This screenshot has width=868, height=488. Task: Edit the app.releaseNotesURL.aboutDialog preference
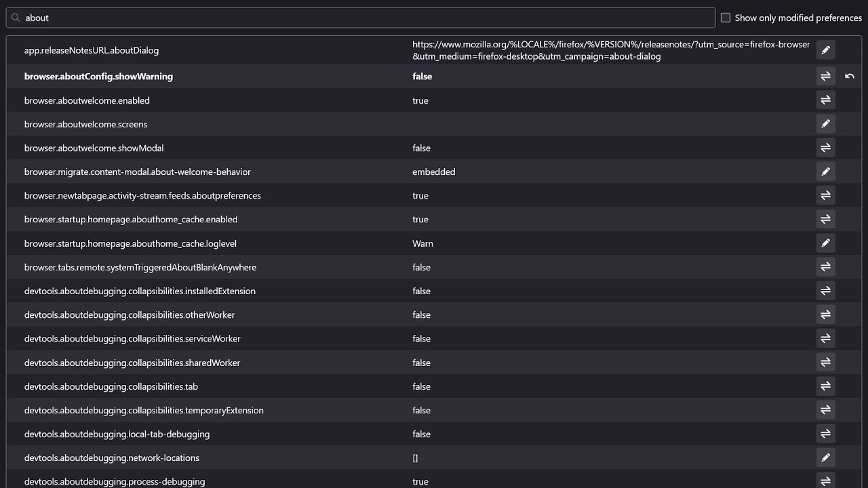[x=825, y=50]
